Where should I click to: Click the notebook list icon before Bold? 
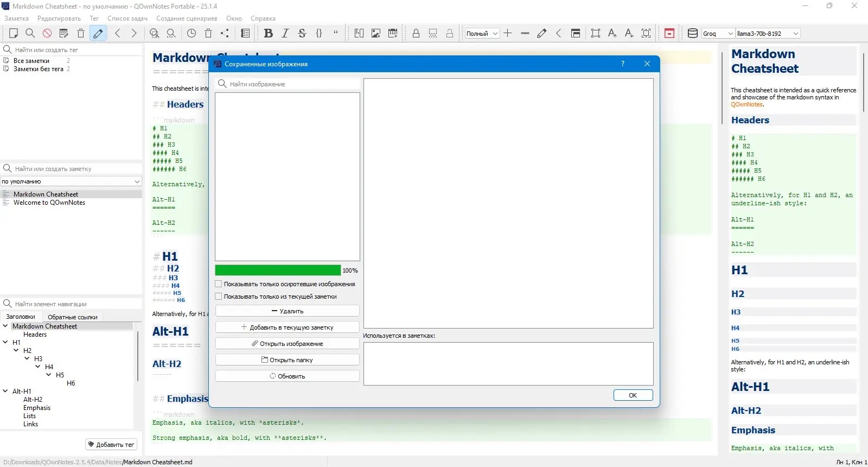click(245, 33)
